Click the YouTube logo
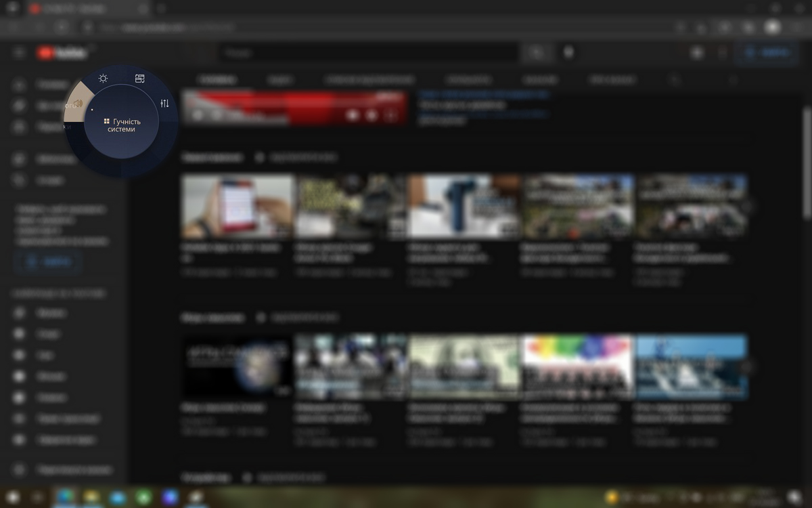This screenshot has height=508, width=812. 62,53
